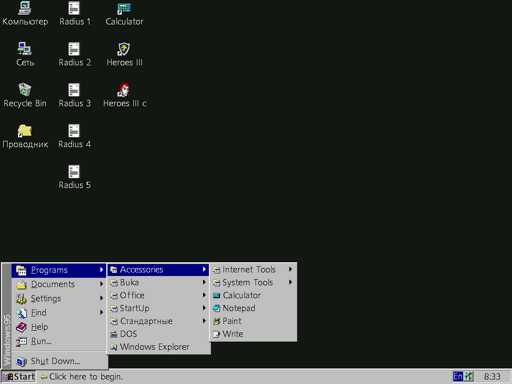Click the Help book icon in Start menu
This screenshot has height=384, width=512.
click(x=21, y=327)
